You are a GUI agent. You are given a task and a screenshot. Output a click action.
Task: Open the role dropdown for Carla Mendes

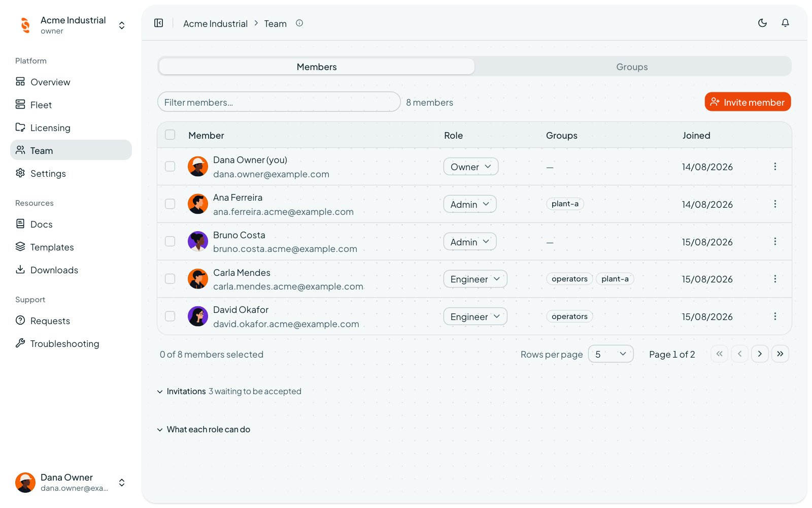pyautogui.click(x=475, y=279)
